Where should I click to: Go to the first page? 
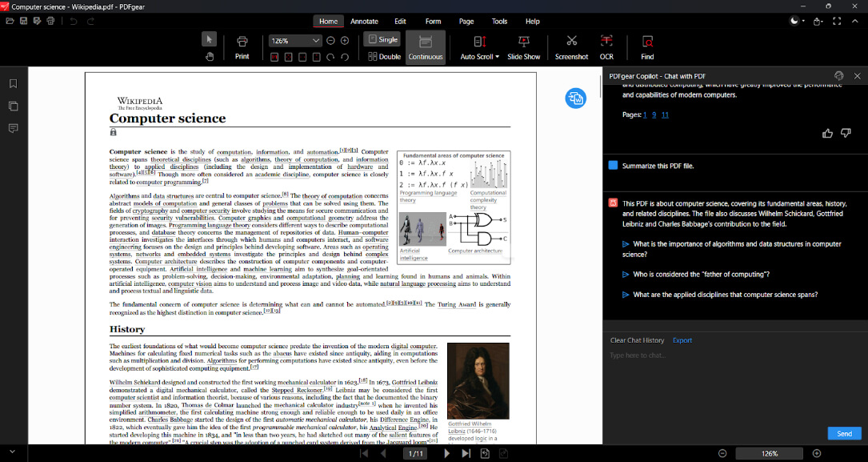coord(364,453)
